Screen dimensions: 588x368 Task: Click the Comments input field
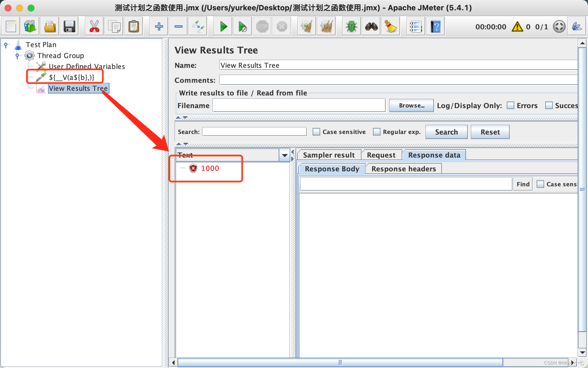pos(399,80)
